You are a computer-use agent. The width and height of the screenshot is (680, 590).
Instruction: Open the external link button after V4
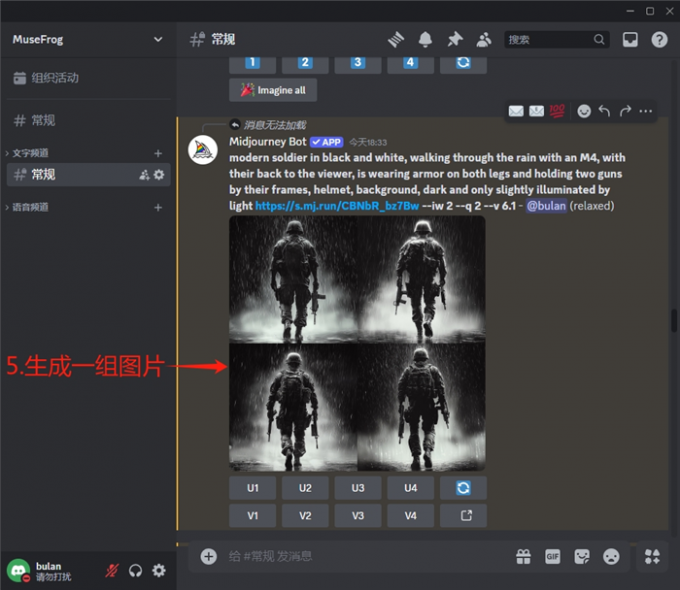pyautogui.click(x=463, y=516)
